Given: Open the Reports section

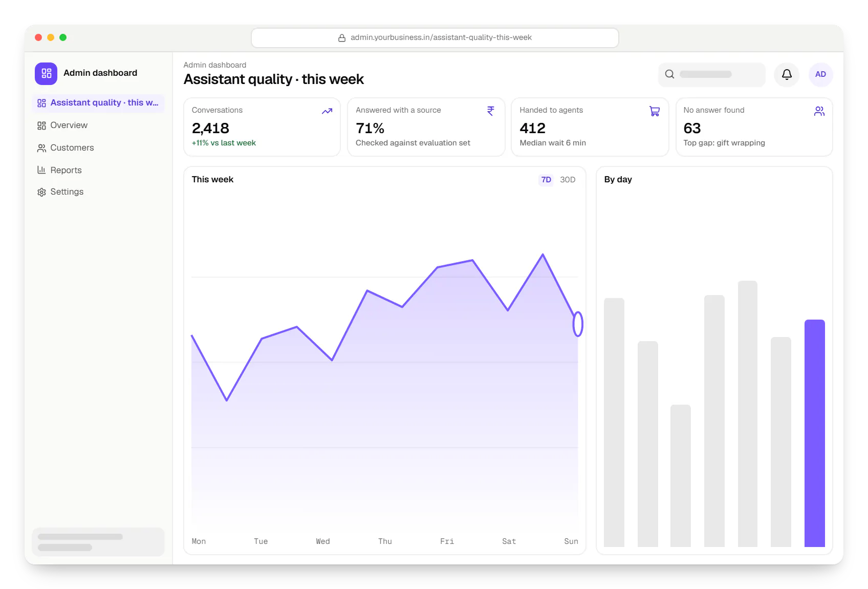Looking at the screenshot, I should [98, 170].
